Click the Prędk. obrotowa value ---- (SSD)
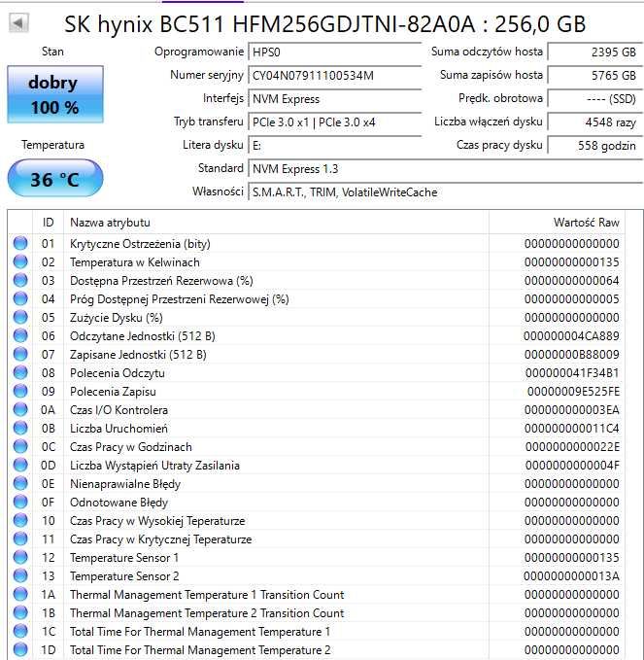The width and height of the screenshot is (644, 660). (x=594, y=99)
